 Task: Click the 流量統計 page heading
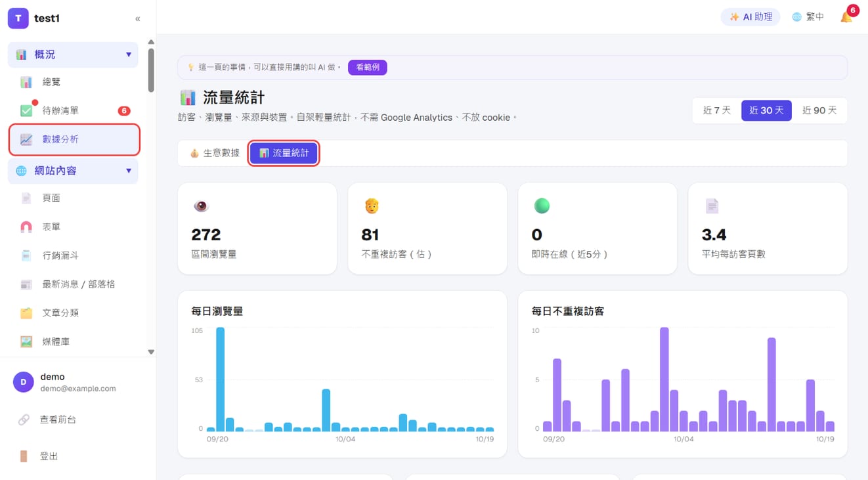(x=234, y=98)
